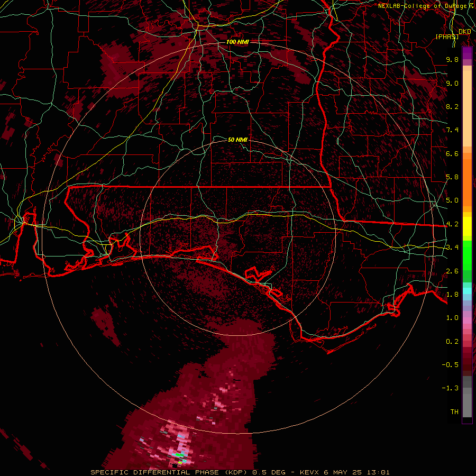Click the NEXLAB-College of DuPage credit text
The image size is (476, 476).
tap(426, 6)
